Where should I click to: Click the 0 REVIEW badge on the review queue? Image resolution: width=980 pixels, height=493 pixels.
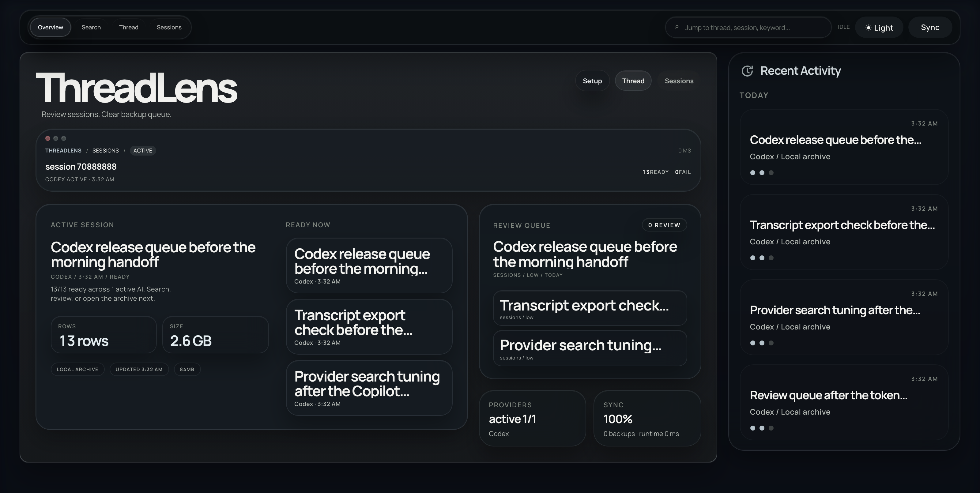(x=664, y=225)
